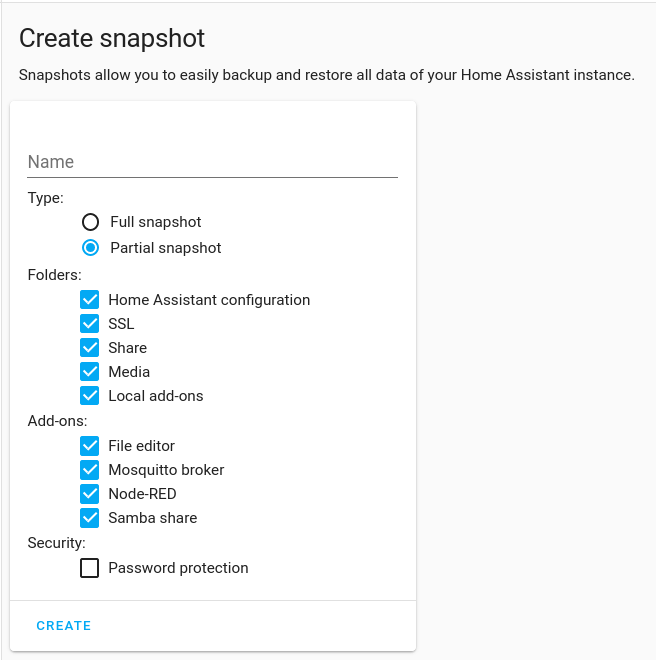Viewport: 656px width, 660px height.
Task: Exclude Mosquitto broker via its checkbox
Action: [x=90, y=470]
